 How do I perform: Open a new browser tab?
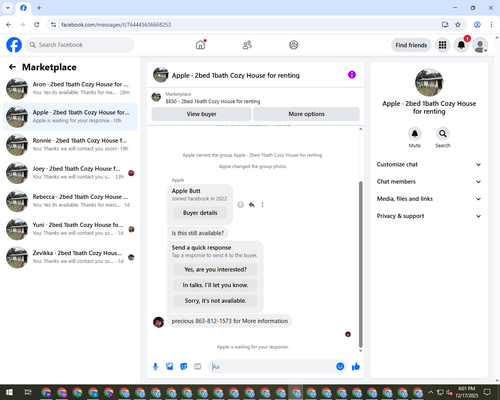coord(39,8)
